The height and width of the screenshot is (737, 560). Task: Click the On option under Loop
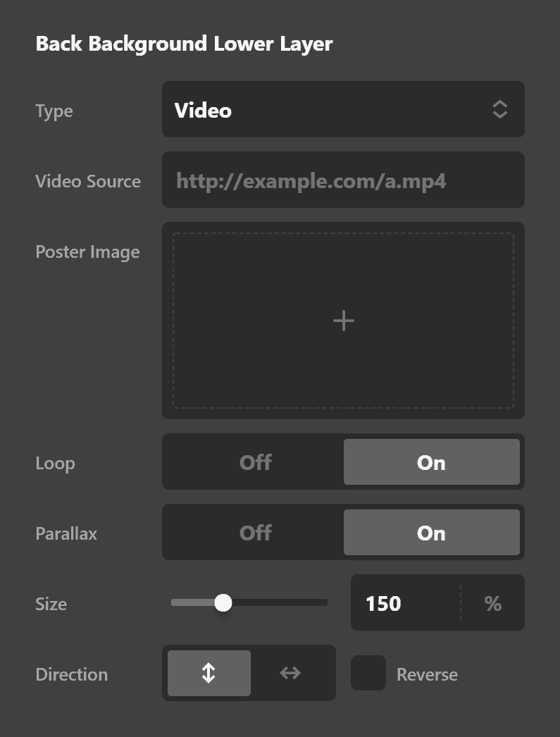tap(431, 462)
